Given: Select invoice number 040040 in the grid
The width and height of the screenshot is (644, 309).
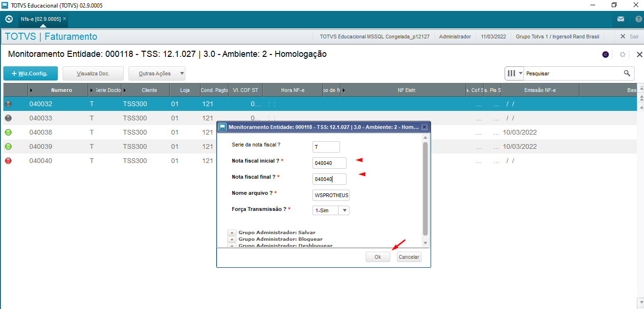Looking at the screenshot, I should 41,161.
